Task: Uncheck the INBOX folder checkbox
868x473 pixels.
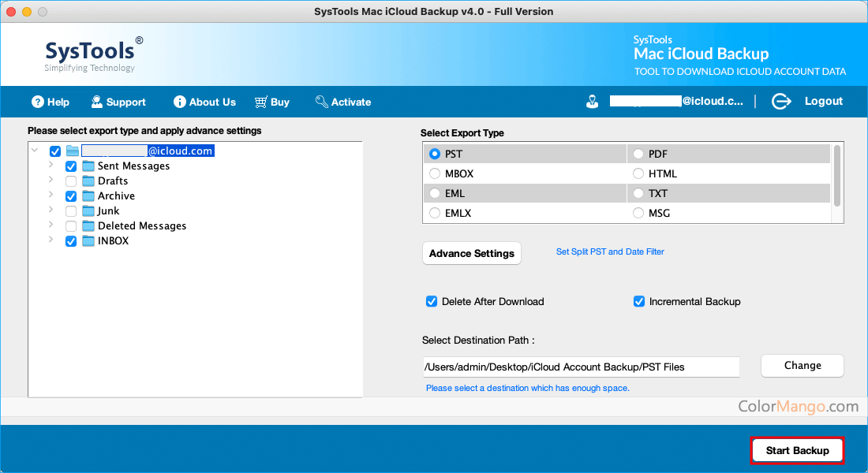Action: pyautogui.click(x=71, y=240)
